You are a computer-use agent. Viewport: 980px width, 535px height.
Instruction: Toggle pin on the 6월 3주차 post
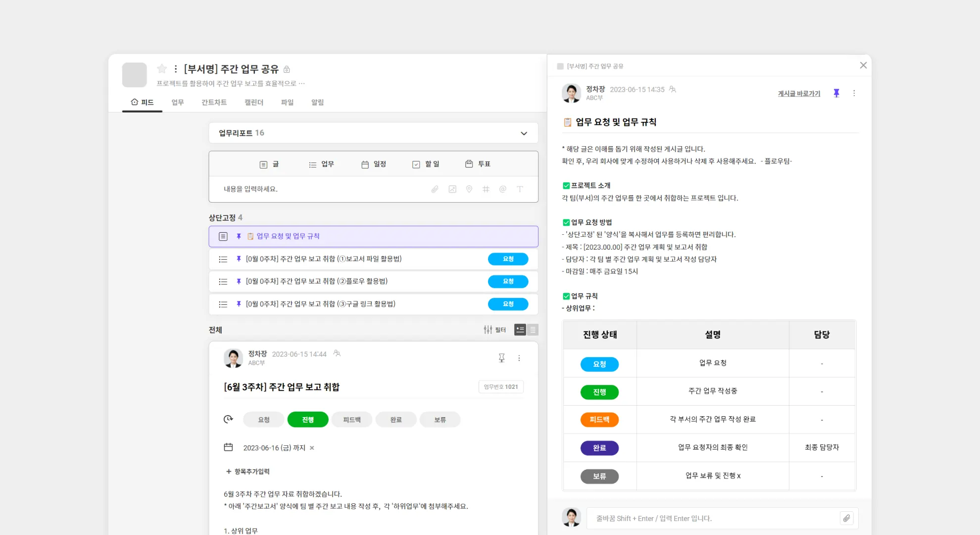(x=501, y=358)
